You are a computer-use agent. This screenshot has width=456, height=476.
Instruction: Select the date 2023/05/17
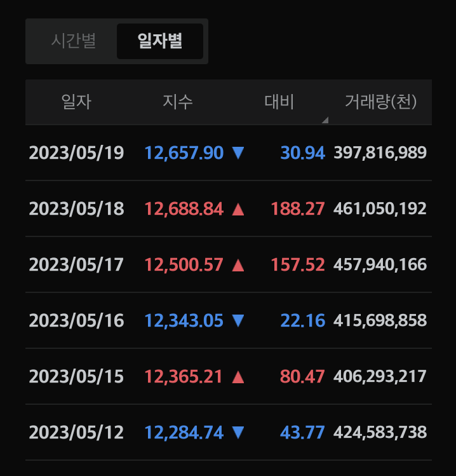(76, 265)
